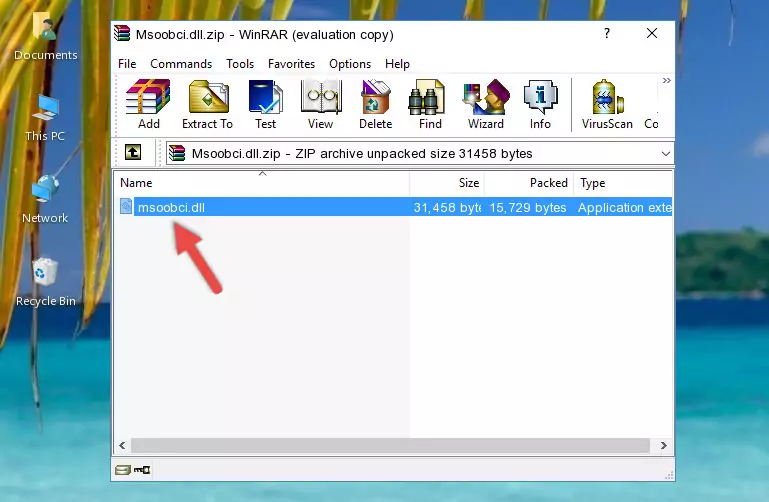Viewport: 769px width, 502px height.
Task: Select the Recycle Bin desktop icon
Action: point(46,282)
